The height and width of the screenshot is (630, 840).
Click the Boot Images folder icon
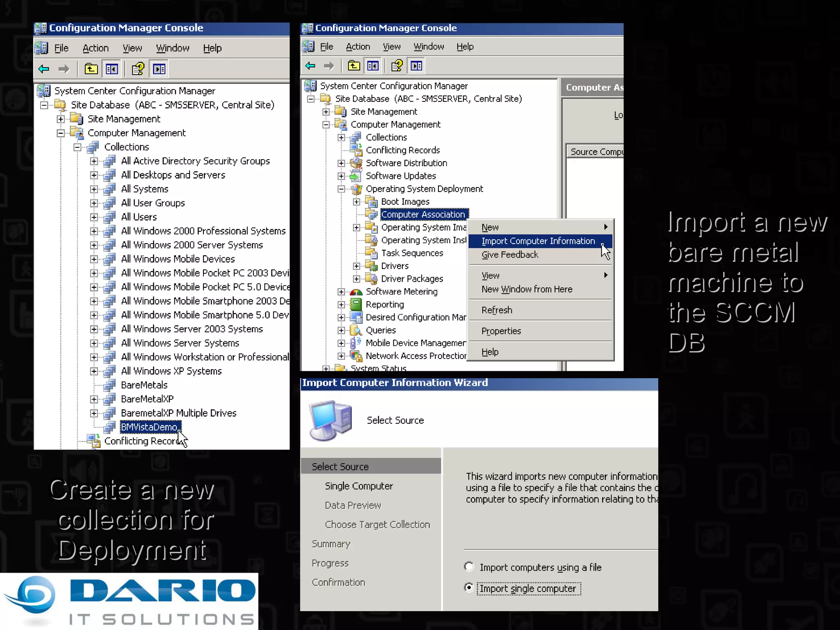point(371,201)
